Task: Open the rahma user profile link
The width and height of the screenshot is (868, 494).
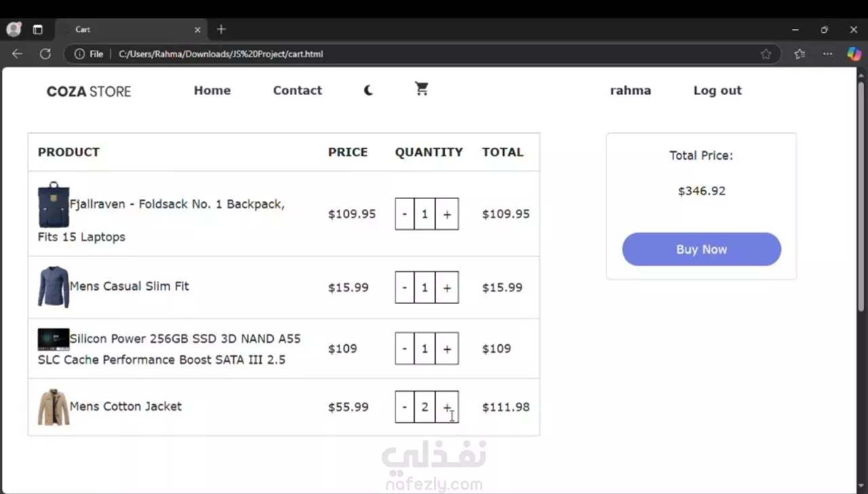Action: pos(631,90)
